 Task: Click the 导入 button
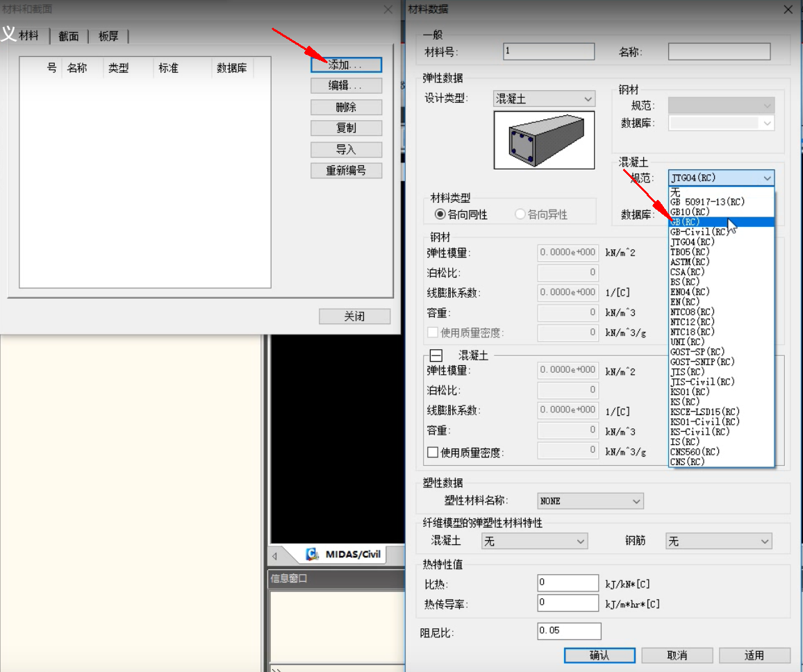click(346, 149)
